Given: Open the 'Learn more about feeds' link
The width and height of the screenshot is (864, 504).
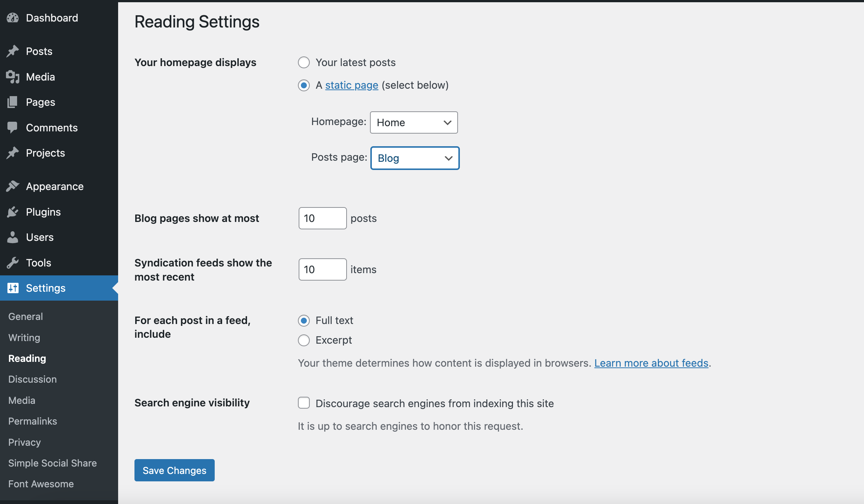Looking at the screenshot, I should click(x=652, y=363).
